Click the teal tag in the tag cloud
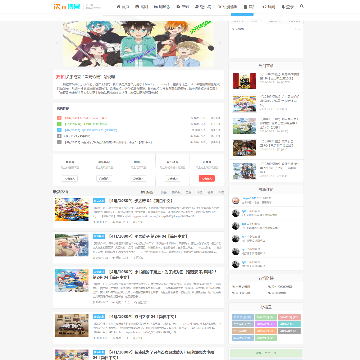This screenshot has height=360, width=360. coord(289,324)
